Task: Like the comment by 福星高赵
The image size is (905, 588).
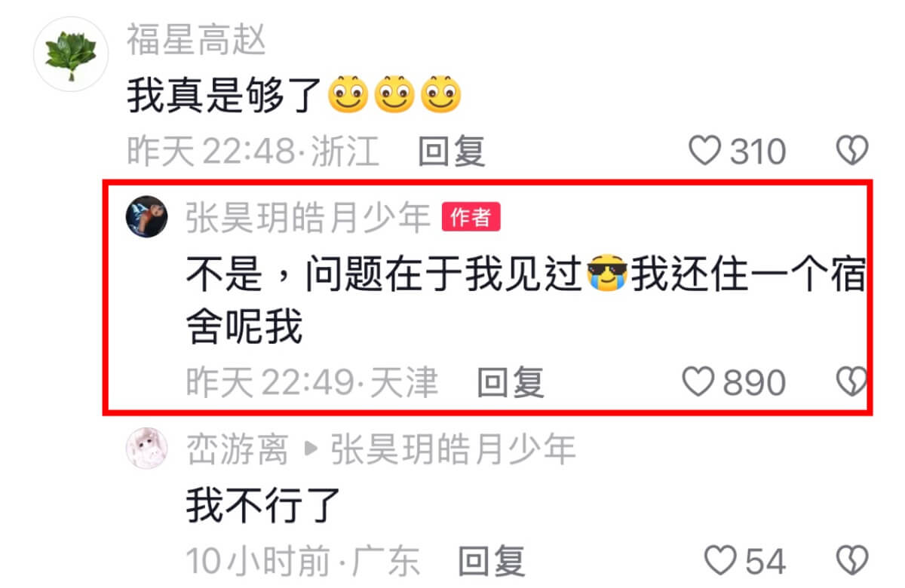Action: click(706, 152)
